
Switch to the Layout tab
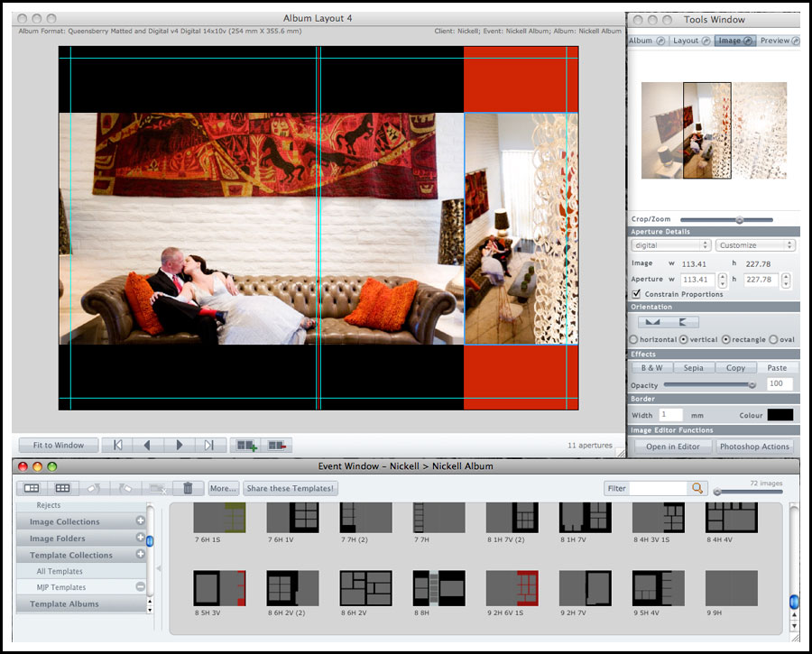[x=690, y=41]
